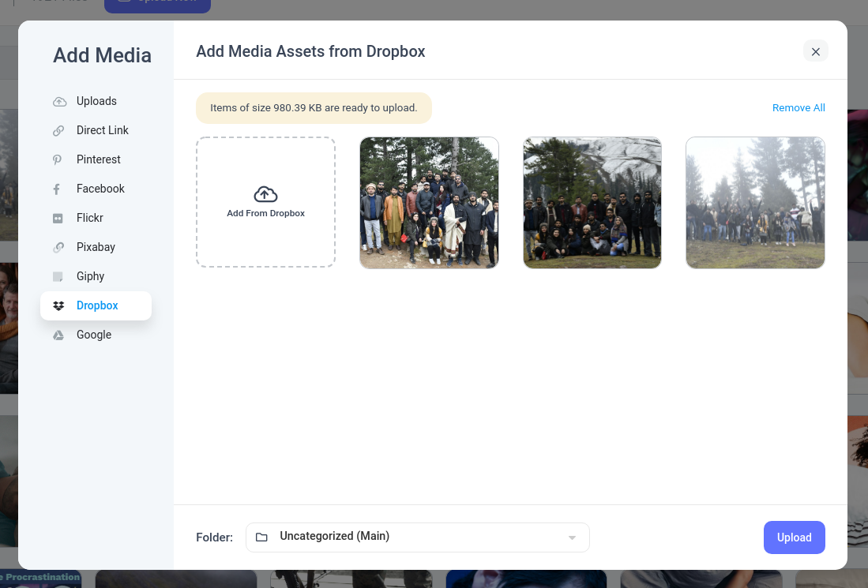This screenshot has width=868, height=588.
Task: Select the group photo with snowy mountain
Action: (x=592, y=203)
